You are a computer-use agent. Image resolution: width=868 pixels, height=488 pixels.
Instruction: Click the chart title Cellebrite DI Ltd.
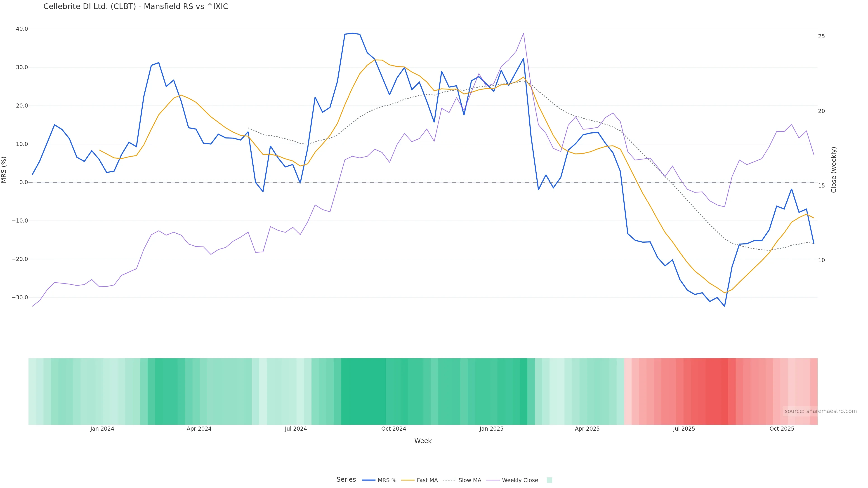[x=136, y=7]
